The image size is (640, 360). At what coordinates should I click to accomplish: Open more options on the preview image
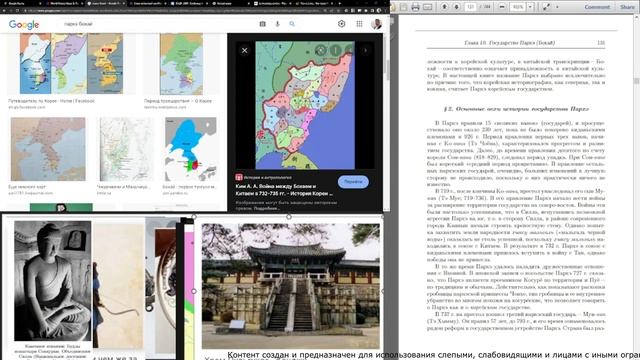335,50
